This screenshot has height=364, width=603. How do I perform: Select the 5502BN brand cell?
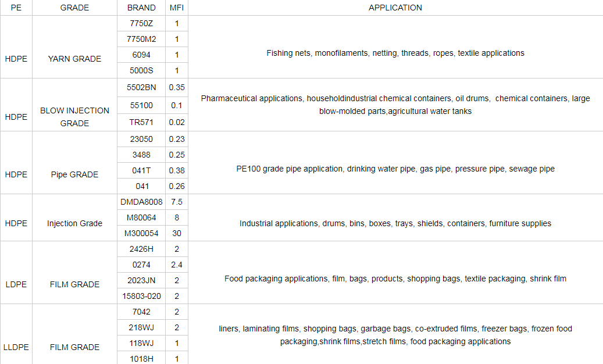(141, 87)
